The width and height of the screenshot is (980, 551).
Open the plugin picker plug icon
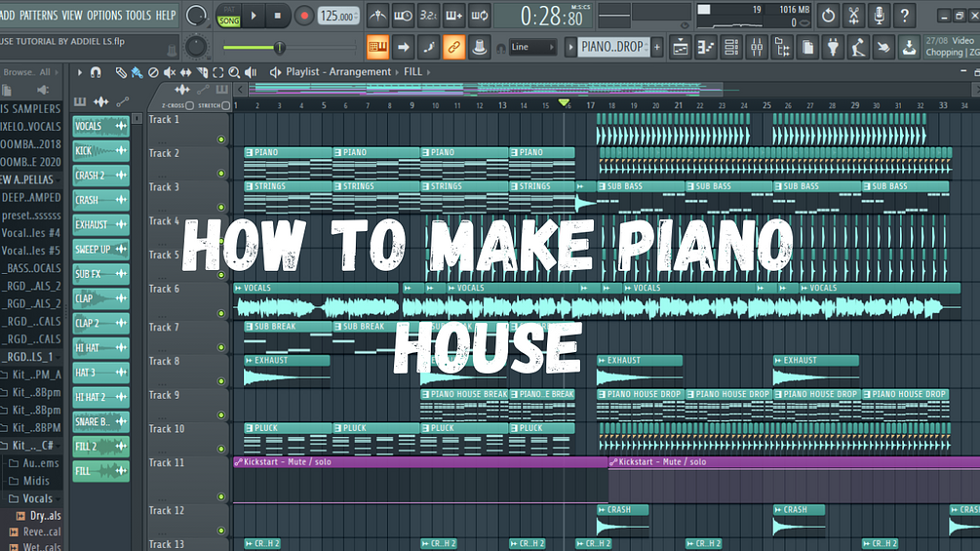[833, 47]
